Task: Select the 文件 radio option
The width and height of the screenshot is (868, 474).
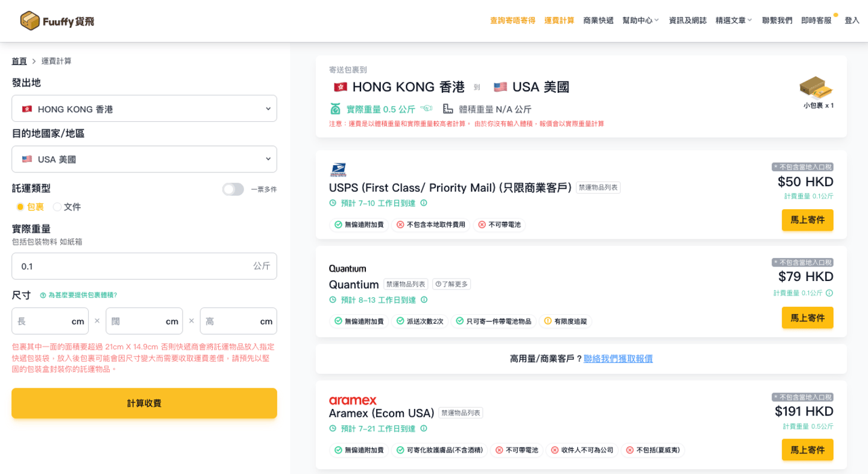Action: (x=57, y=207)
